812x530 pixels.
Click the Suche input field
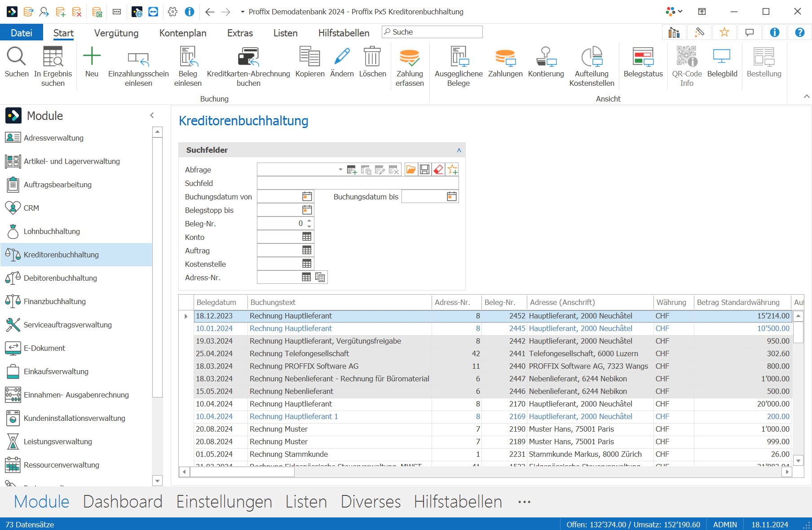point(432,32)
